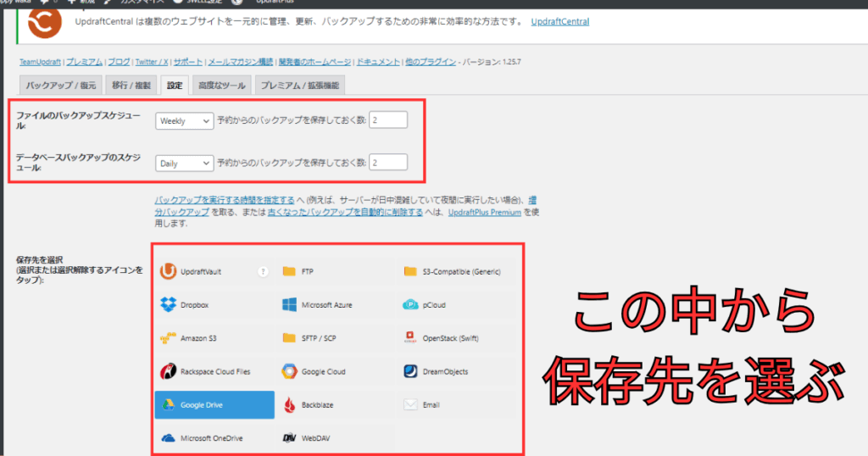The image size is (868, 456).
Task: Switch to the バックアップ / 復元 tab
Action: pos(61,85)
